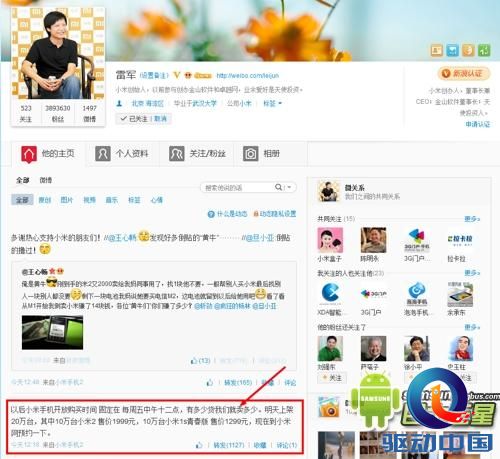Open the 关注/粉丝 followers tab

click(197, 154)
